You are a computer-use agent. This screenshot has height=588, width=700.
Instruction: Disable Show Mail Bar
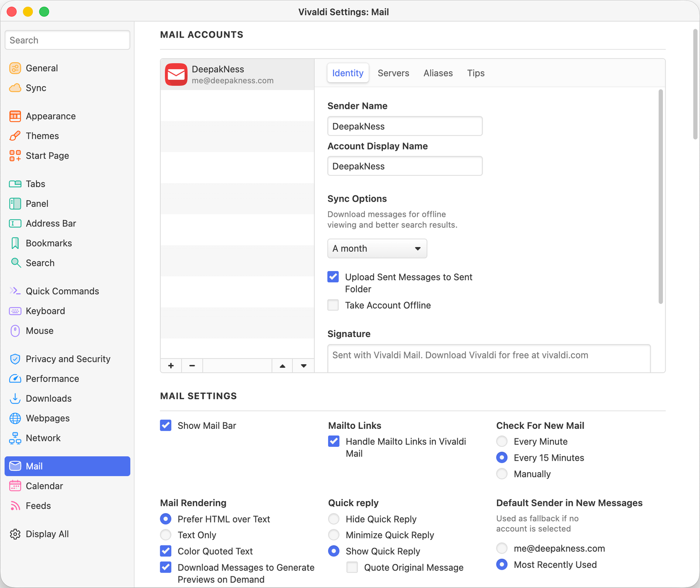[165, 425]
